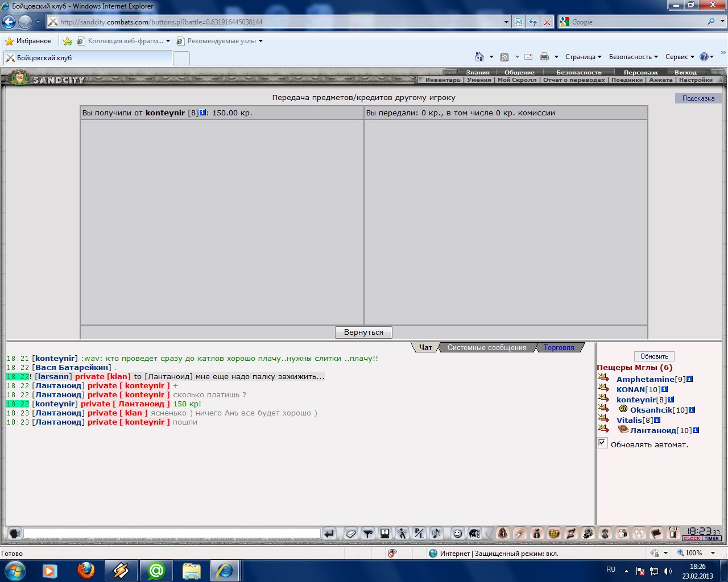Click IE home icon in command bar
This screenshot has height=582, width=728.
point(479,57)
